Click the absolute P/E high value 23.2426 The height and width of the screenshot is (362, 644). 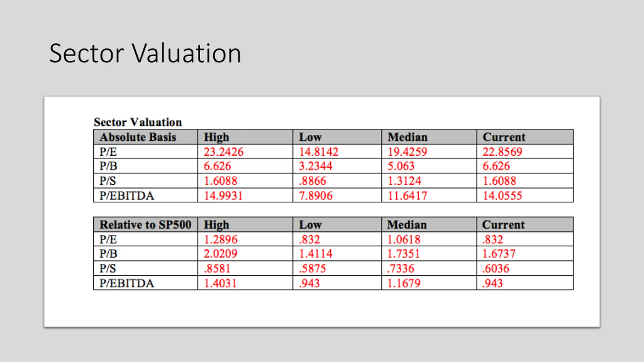pyautogui.click(x=223, y=152)
